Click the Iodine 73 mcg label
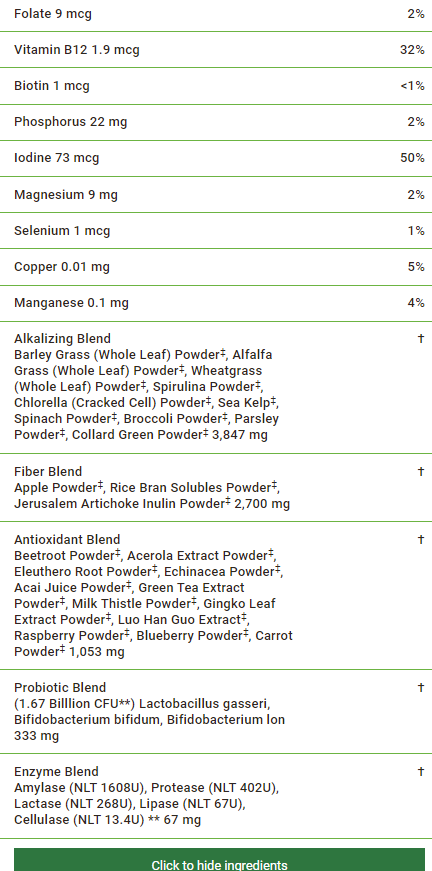 pyautogui.click(x=57, y=158)
